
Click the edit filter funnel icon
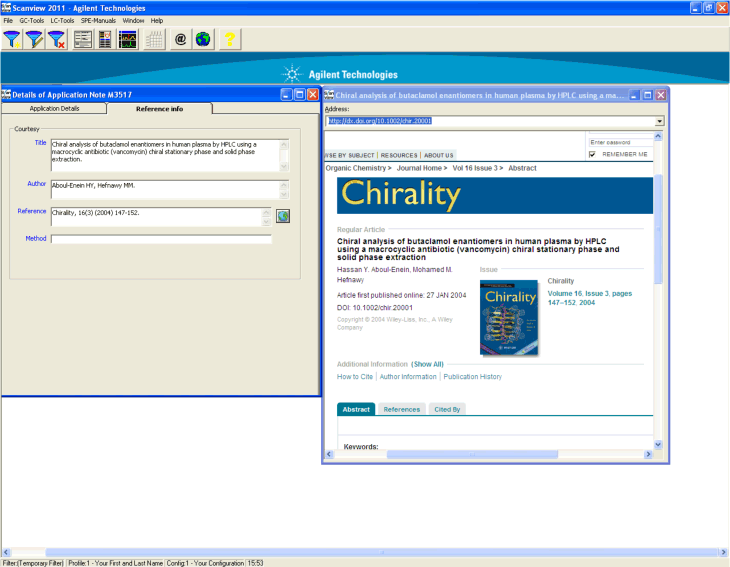coord(34,39)
